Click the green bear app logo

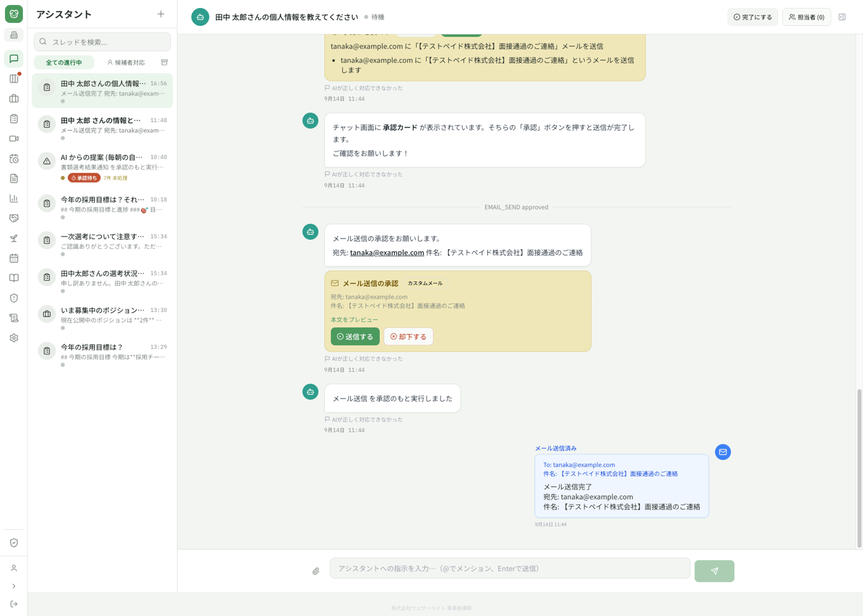pyautogui.click(x=14, y=14)
